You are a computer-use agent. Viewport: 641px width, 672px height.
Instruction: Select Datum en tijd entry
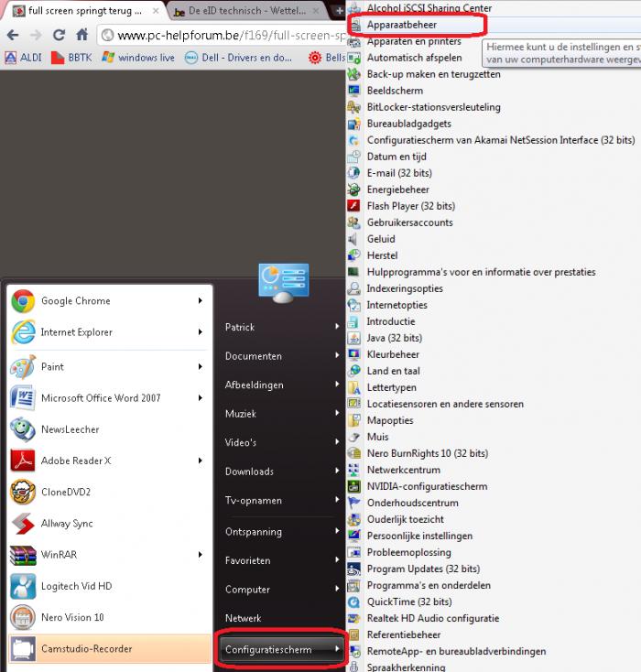[x=397, y=157]
